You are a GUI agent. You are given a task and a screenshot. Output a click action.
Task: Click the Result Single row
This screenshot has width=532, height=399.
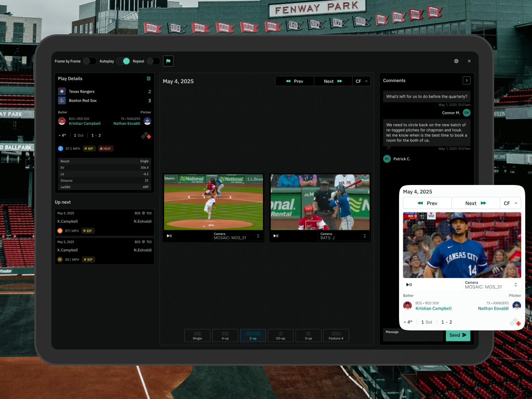click(x=104, y=161)
